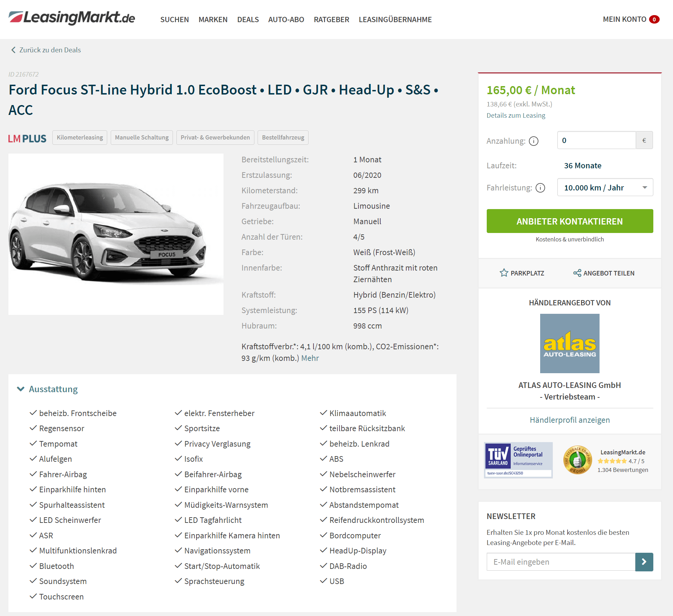Select the Kilometerleasing tag
673x616 pixels.
point(80,137)
